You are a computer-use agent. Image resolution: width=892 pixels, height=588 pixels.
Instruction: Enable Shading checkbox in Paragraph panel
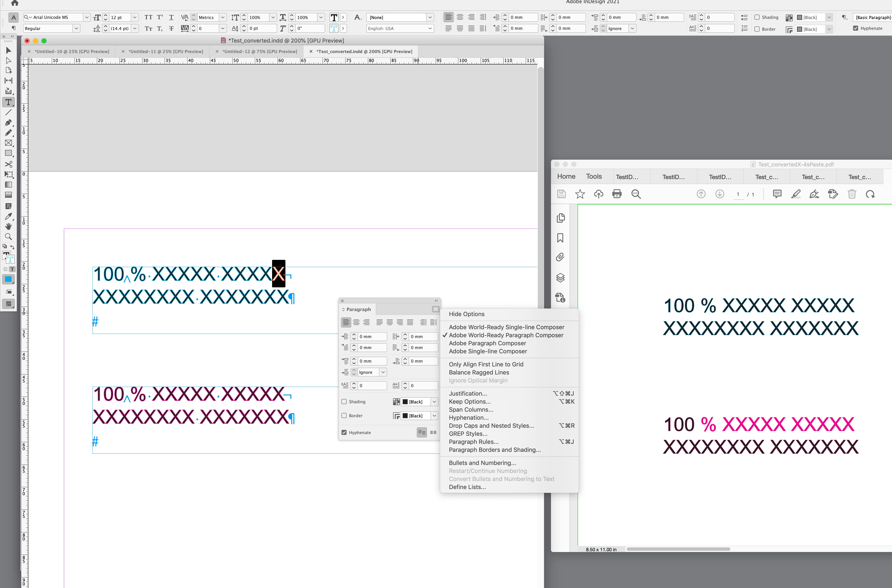click(x=344, y=402)
